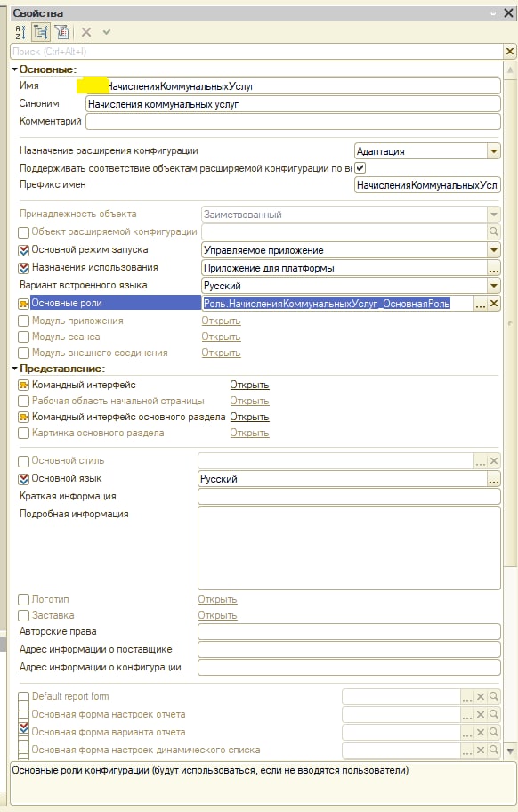Toggle Рабочая область начальной страницы checkbox
This screenshot has height=812, width=518.
(x=23, y=402)
